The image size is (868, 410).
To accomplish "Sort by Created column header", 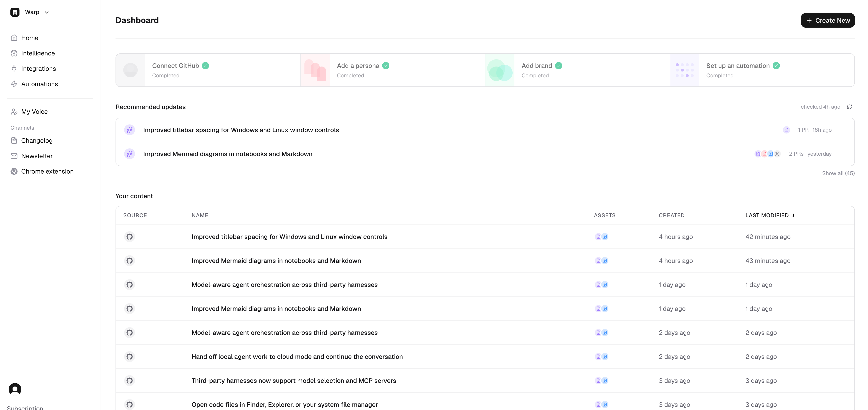I will point(672,215).
